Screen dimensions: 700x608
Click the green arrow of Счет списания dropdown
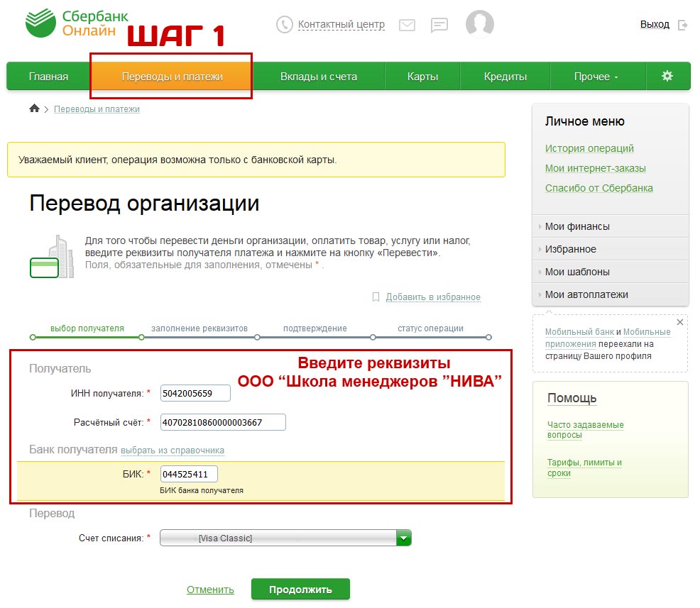click(403, 538)
